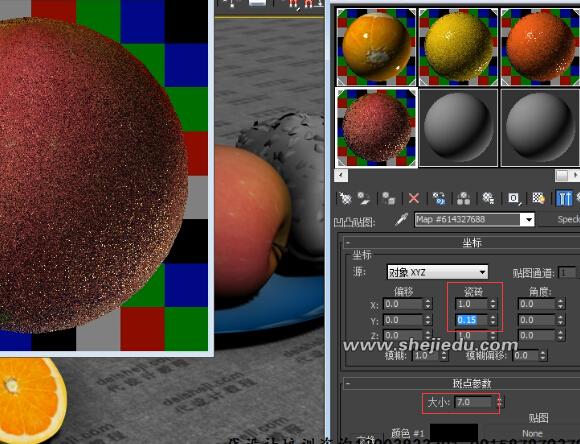Open the Material ID Channel flyout
This screenshot has width=580, height=444.
point(514,199)
